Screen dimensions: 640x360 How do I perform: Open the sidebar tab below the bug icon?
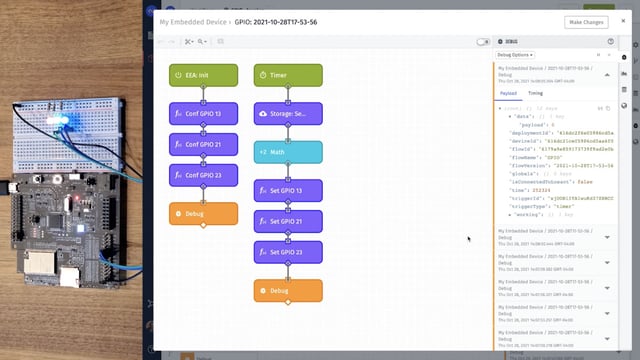[x=624, y=73]
